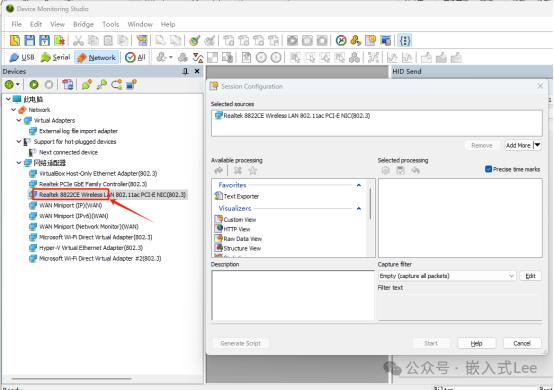Viewport: 554px width, 390px height.
Task: Click the Cancel button
Action: point(522,343)
